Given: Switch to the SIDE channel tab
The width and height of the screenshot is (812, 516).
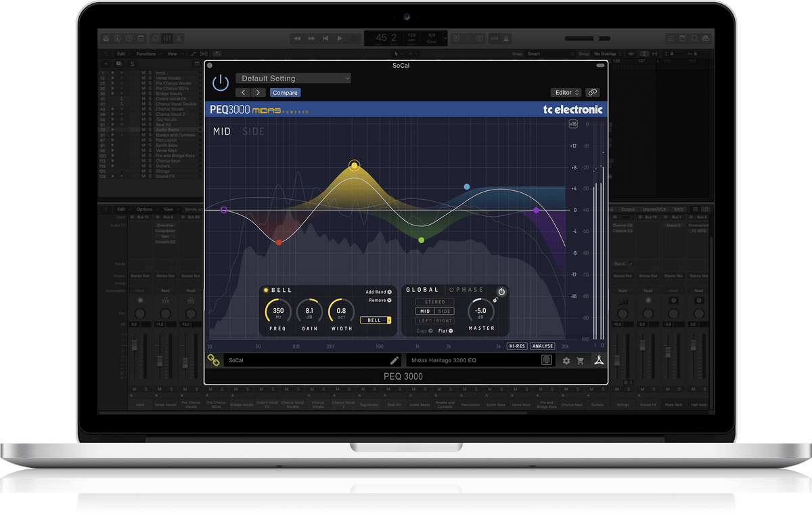Looking at the screenshot, I should (x=253, y=131).
